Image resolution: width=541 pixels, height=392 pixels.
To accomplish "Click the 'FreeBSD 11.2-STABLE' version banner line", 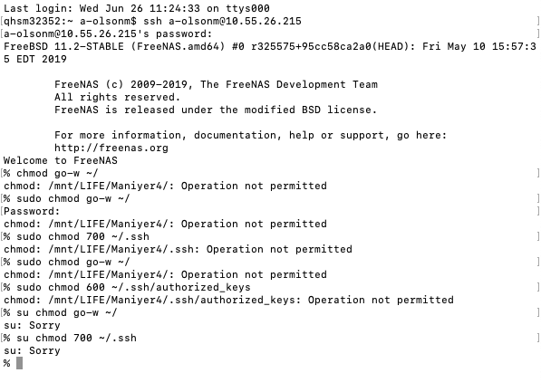I will pyautogui.click(x=270, y=53).
